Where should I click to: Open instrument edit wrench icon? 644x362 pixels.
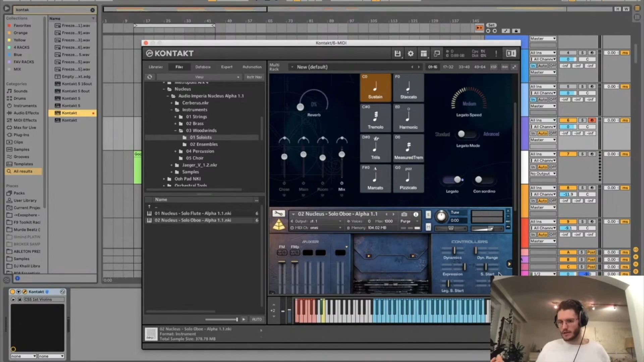pyautogui.click(x=278, y=214)
